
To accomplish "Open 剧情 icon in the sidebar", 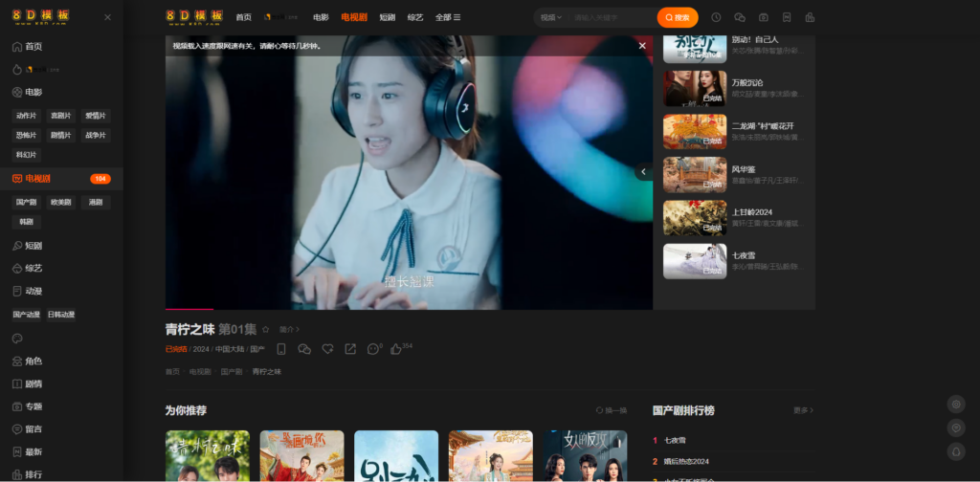I will point(17,384).
